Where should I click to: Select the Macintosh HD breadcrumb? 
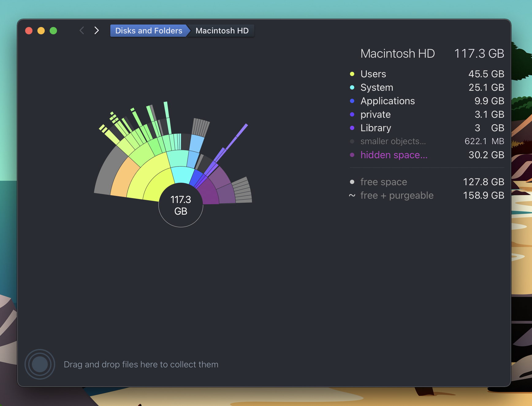pos(222,30)
